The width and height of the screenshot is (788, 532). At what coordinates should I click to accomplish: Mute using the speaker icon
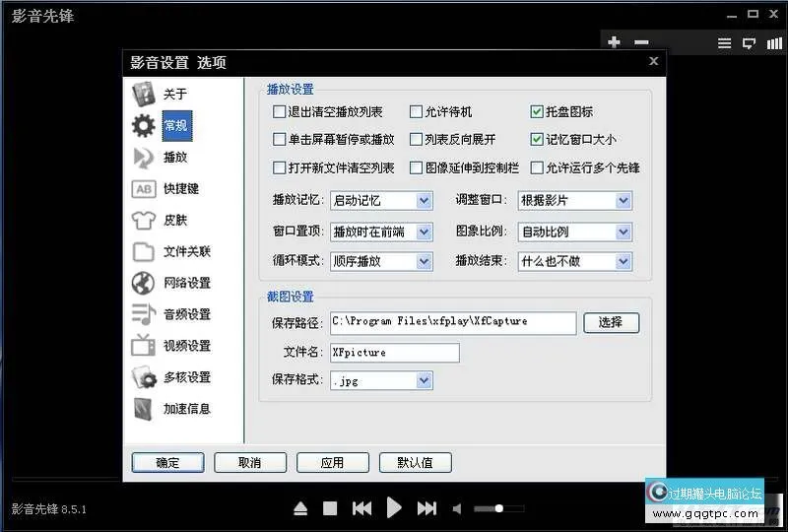pyautogui.click(x=457, y=509)
